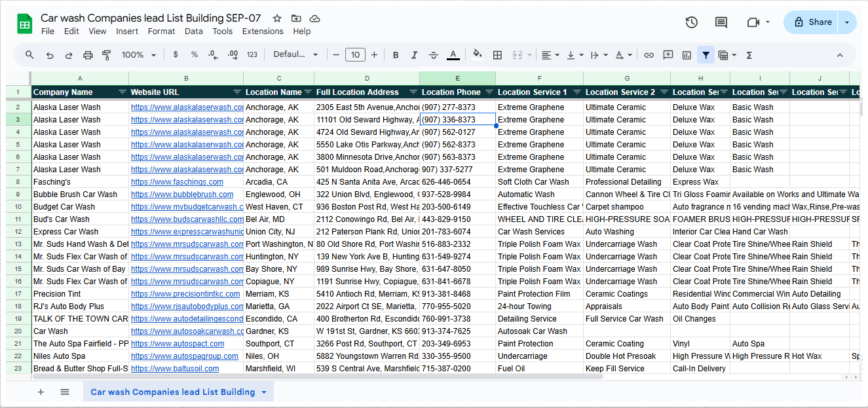Open text rotation dropdown
868x408 pixels.
(x=624, y=55)
